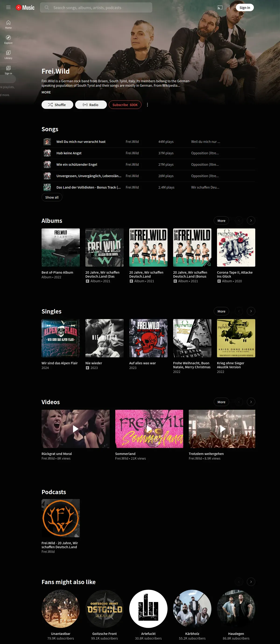Open Nie wieder single cover

104,338
